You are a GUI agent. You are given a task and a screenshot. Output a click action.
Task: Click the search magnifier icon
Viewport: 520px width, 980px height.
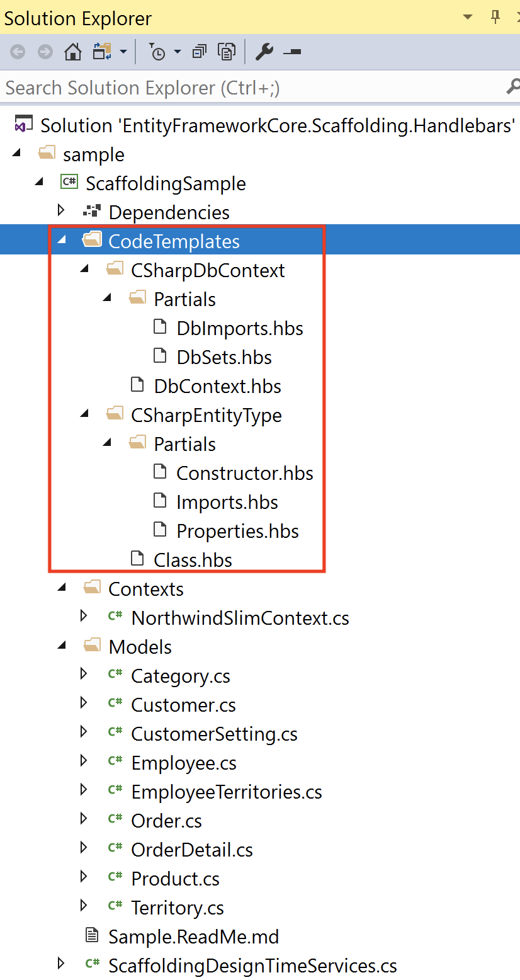click(512, 87)
